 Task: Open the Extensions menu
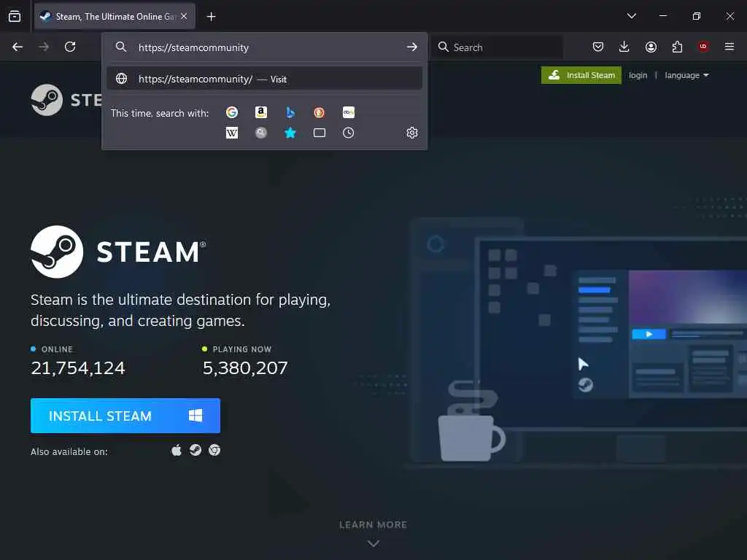(x=677, y=47)
